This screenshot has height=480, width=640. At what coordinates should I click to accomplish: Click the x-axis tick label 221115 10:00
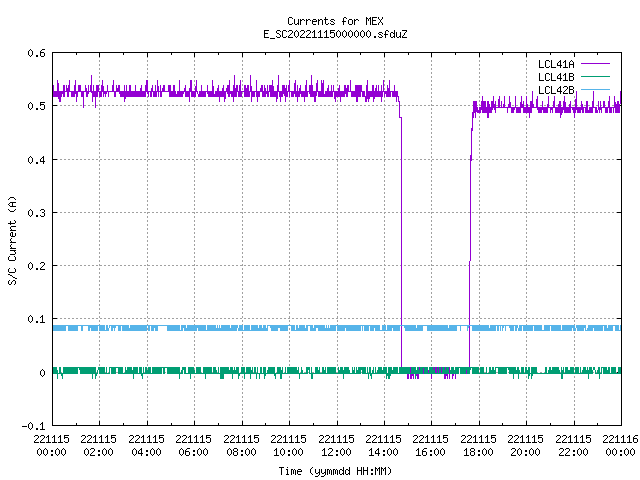tap(289, 446)
